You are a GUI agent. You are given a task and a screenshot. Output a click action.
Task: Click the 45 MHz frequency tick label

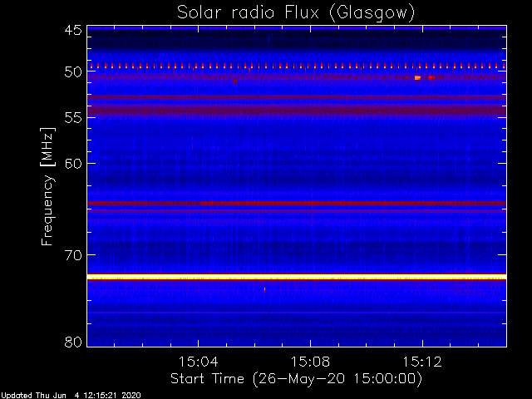tap(73, 31)
